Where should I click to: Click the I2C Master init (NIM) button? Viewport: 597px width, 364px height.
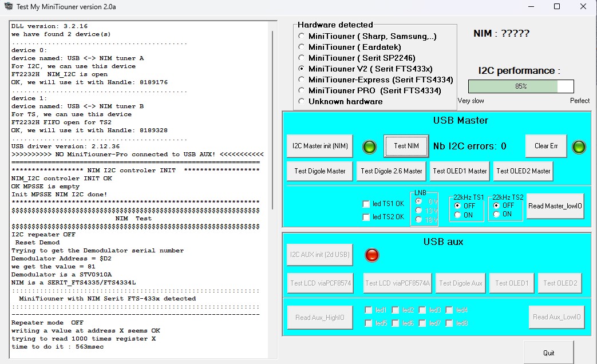tap(319, 146)
